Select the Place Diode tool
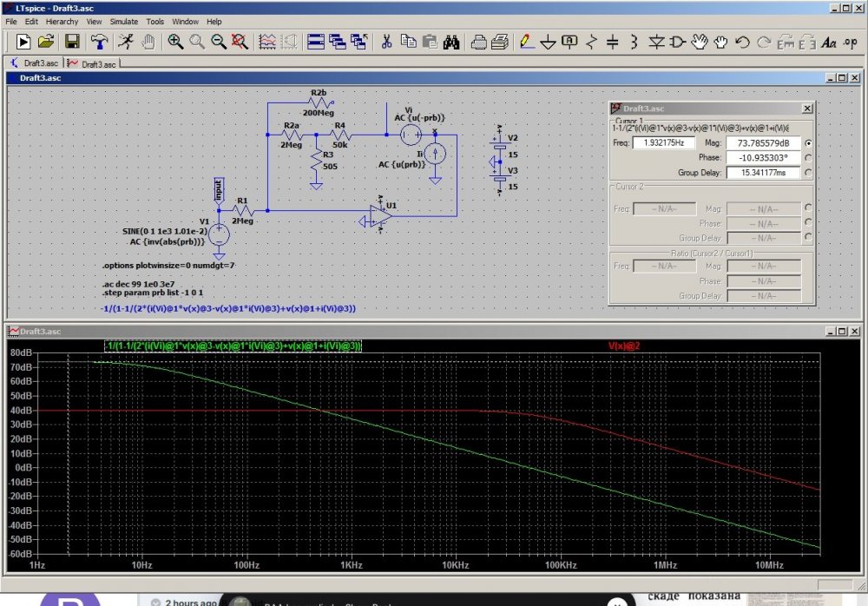 click(x=656, y=41)
